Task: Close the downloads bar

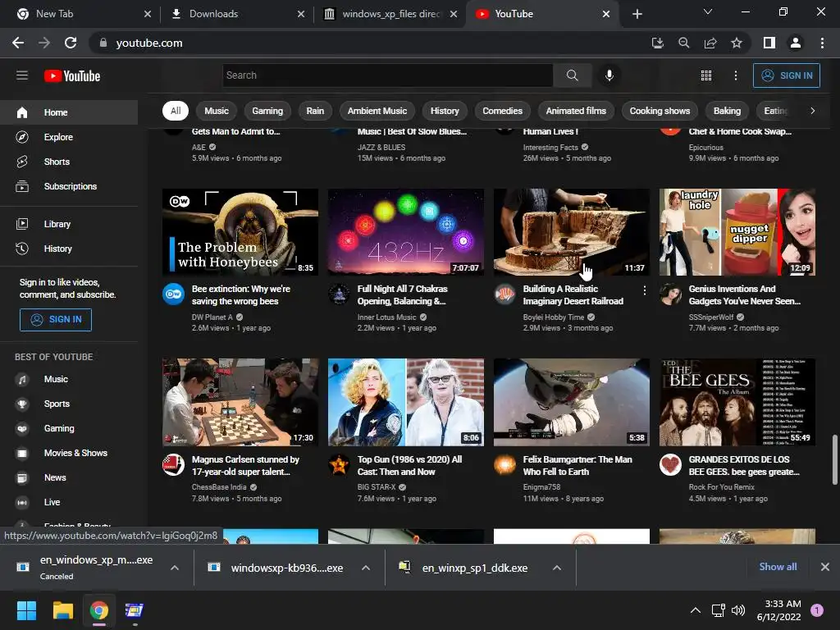Action: [825, 567]
